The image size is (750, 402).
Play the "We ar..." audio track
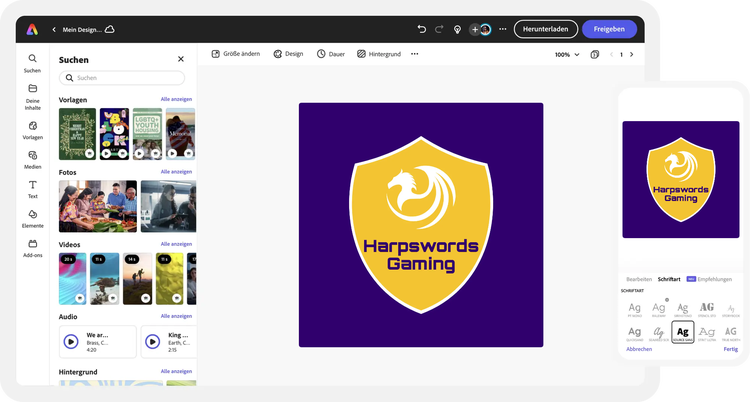[x=71, y=341]
